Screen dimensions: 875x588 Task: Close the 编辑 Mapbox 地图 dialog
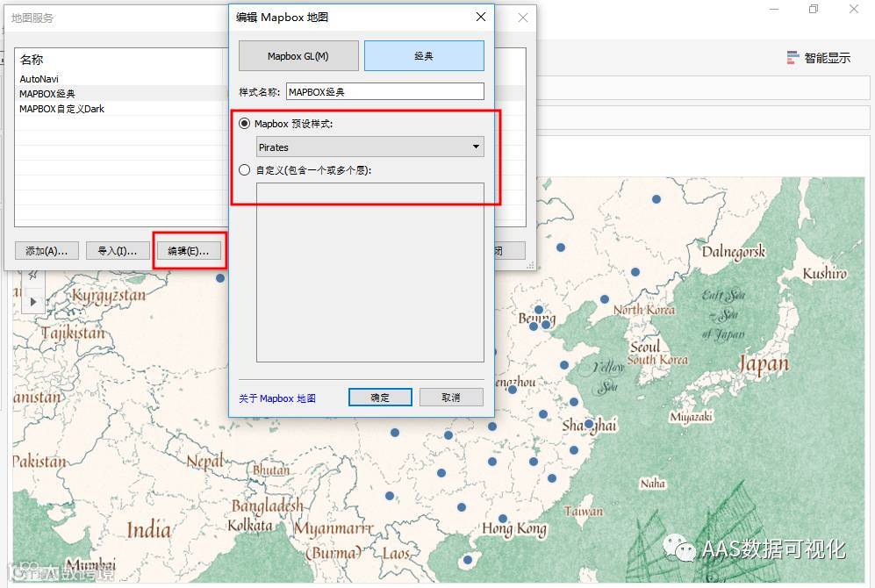[x=480, y=18]
